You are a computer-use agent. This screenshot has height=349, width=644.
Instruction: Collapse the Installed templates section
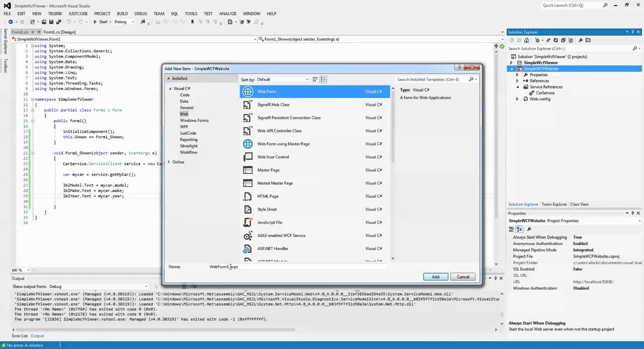[x=169, y=78]
